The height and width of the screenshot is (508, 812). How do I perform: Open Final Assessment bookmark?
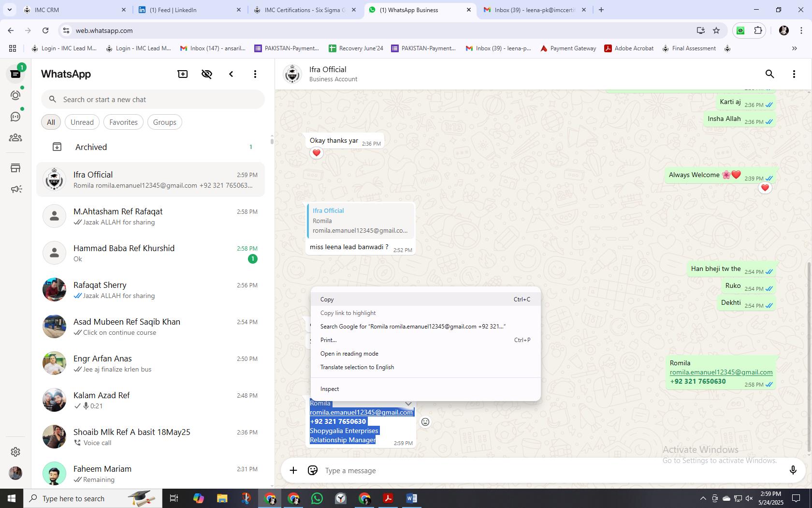point(689,48)
